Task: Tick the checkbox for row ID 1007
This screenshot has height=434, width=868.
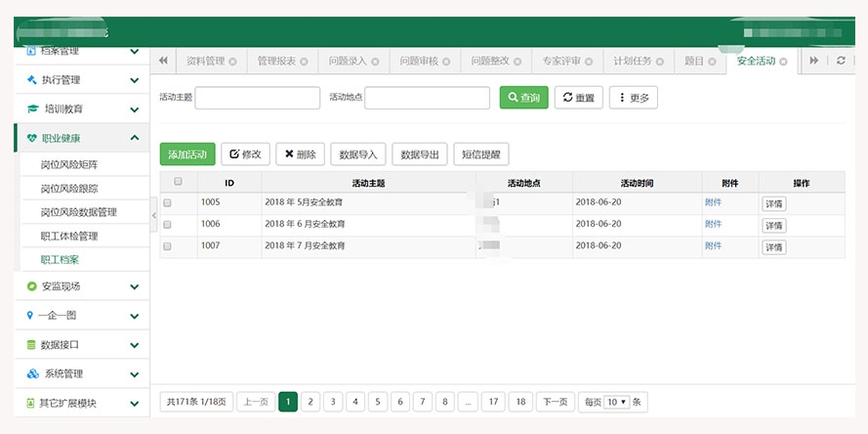Action: click(x=167, y=246)
